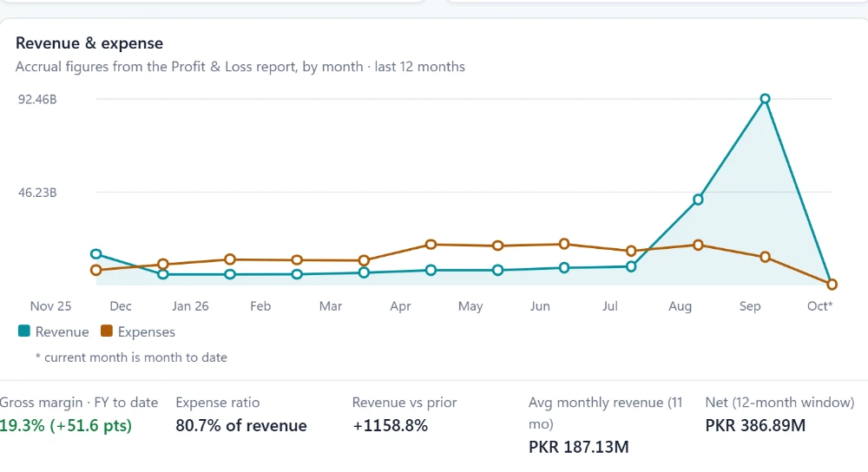This screenshot has height=472, width=868.
Task: Select the July revenue data point
Action: coord(631,266)
